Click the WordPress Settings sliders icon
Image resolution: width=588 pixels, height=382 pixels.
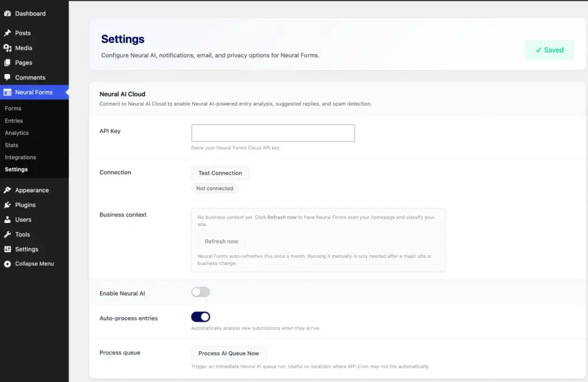click(x=7, y=249)
